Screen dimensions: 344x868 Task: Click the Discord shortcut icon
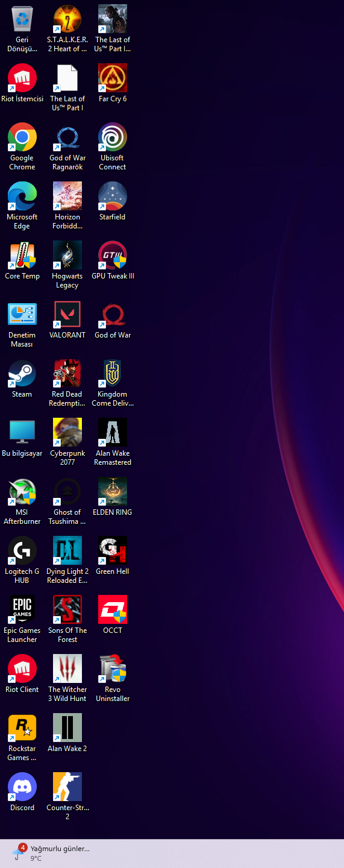pyautogui.click(x=22, y=788)
